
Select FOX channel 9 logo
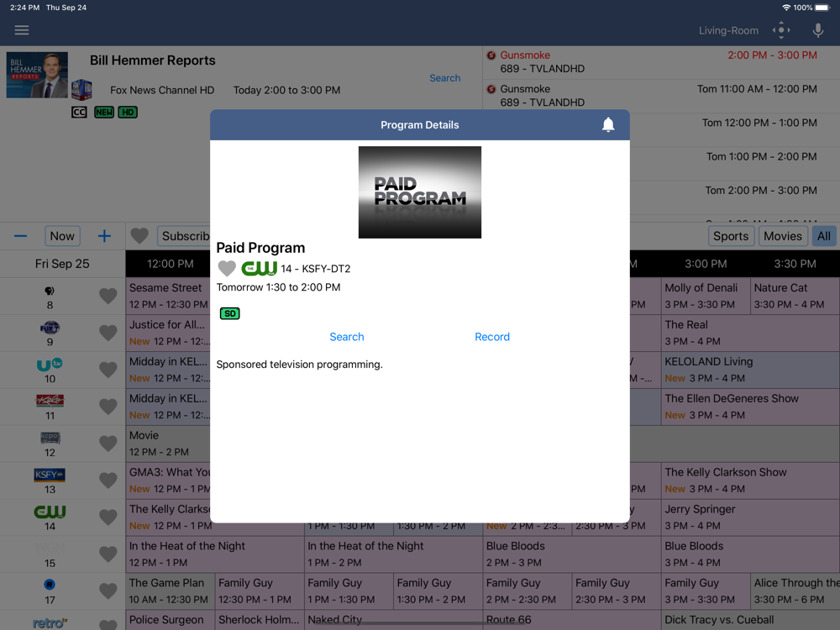[50, 328]
